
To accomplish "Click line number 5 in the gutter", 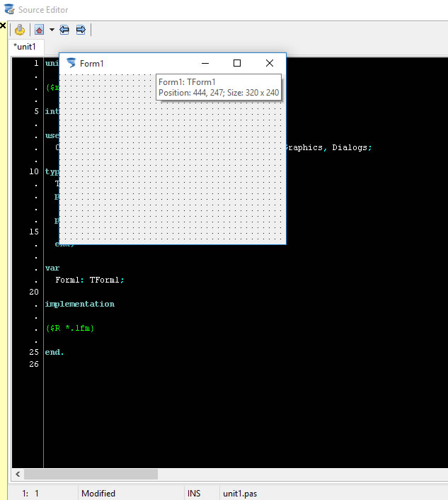I will tap(36, 111).
